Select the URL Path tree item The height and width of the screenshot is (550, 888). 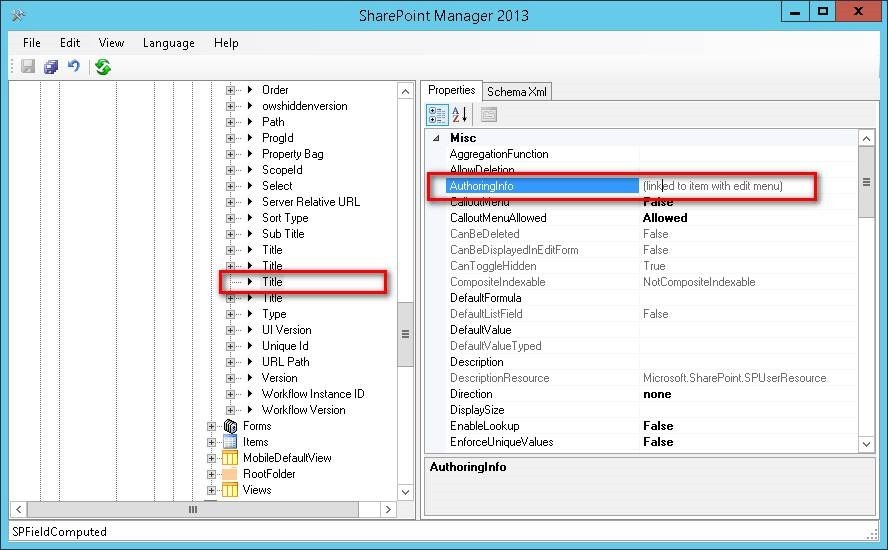(x=285, y=361)
